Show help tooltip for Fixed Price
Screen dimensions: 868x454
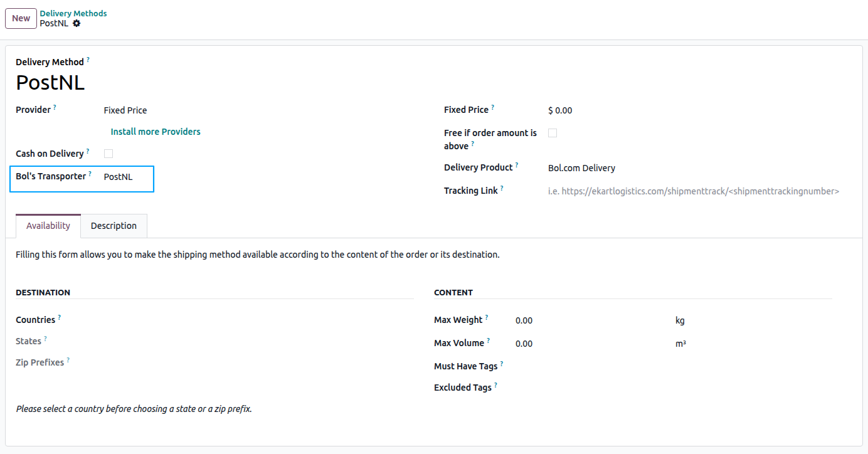492,107
